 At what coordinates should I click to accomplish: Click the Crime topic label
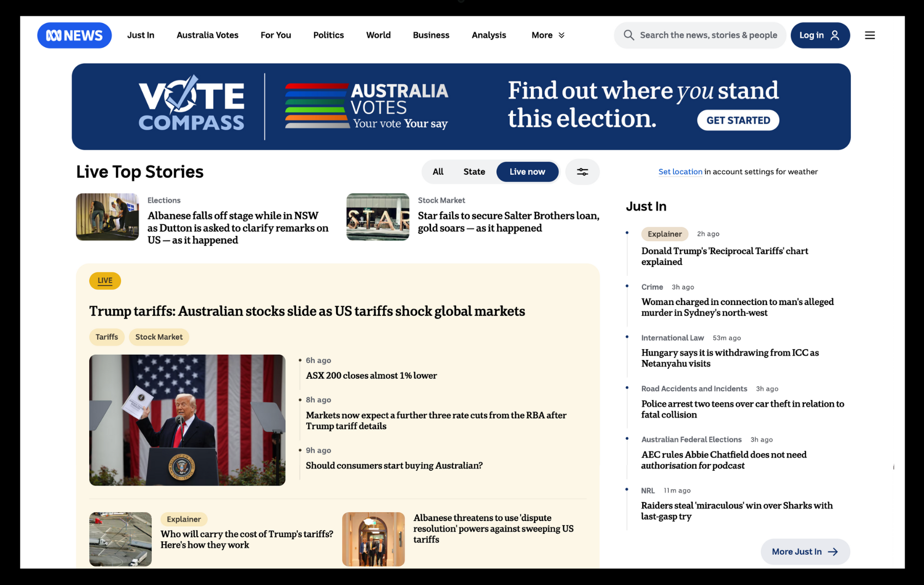tap(652, 287)
